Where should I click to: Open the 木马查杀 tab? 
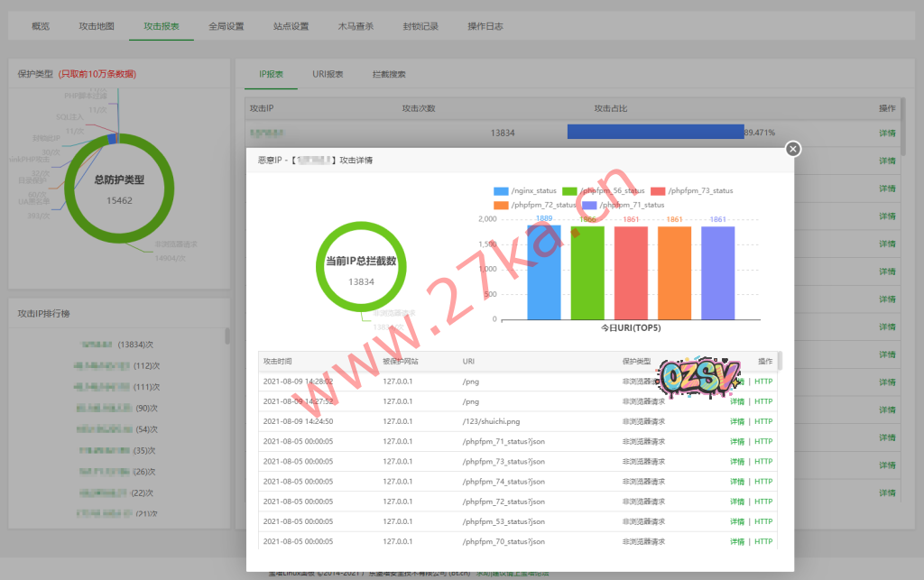point(356,26)
